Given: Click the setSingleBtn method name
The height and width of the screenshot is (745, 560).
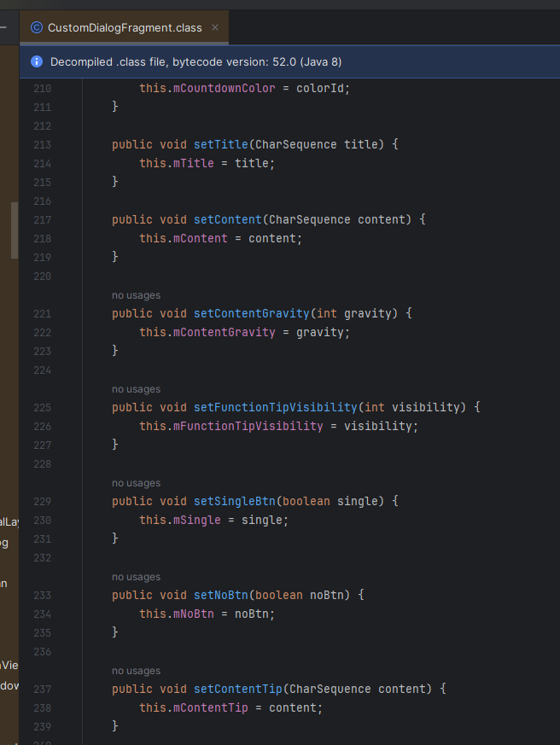Looking at the screenshot, I should [235, 501].
